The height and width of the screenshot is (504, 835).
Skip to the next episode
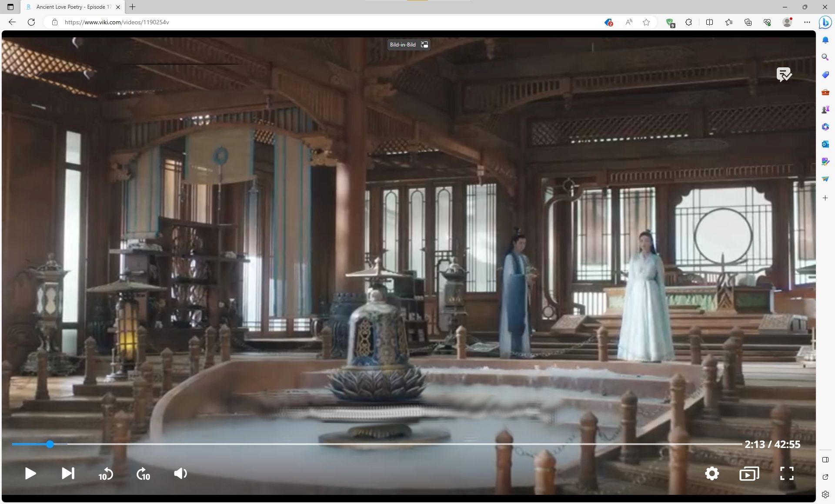pyautogui.click(x=68, y=473)
